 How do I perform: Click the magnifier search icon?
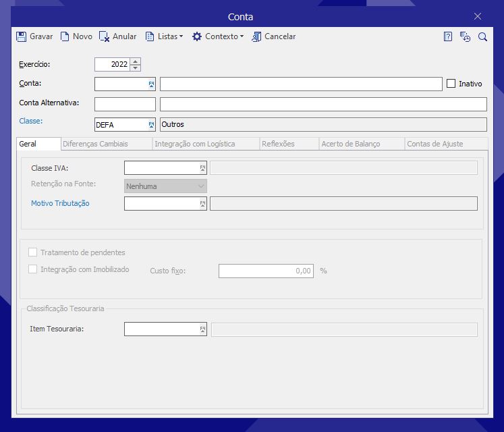pyautogui.click(x=482, y=37)
